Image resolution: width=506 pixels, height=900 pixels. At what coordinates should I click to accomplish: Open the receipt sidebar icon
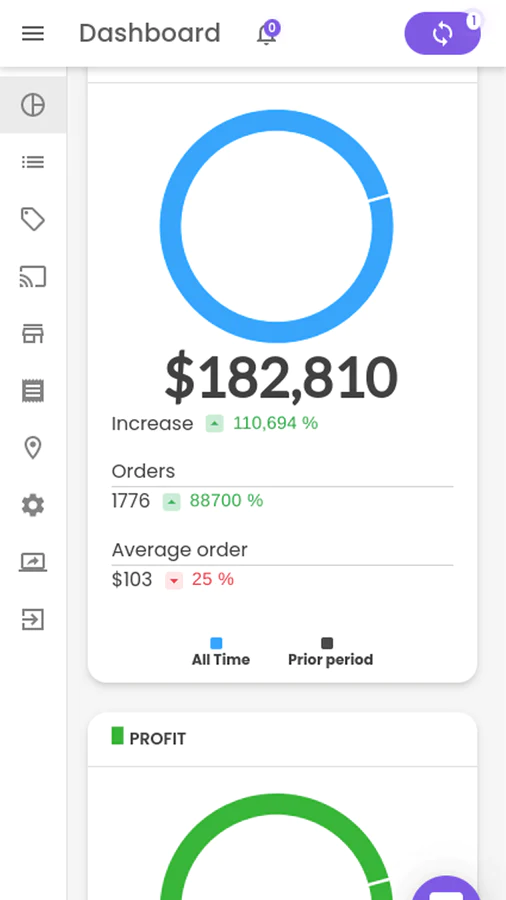point(33,391)
